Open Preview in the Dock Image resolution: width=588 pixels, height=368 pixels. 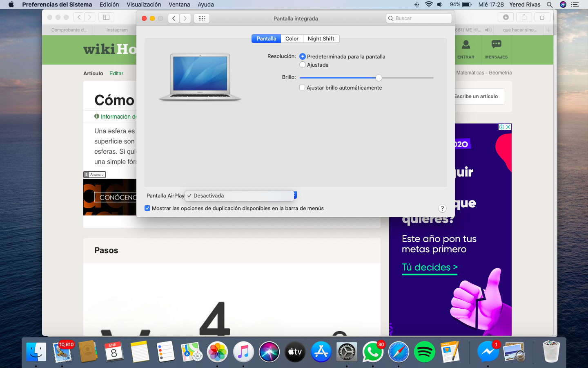[x=514, y=352]
